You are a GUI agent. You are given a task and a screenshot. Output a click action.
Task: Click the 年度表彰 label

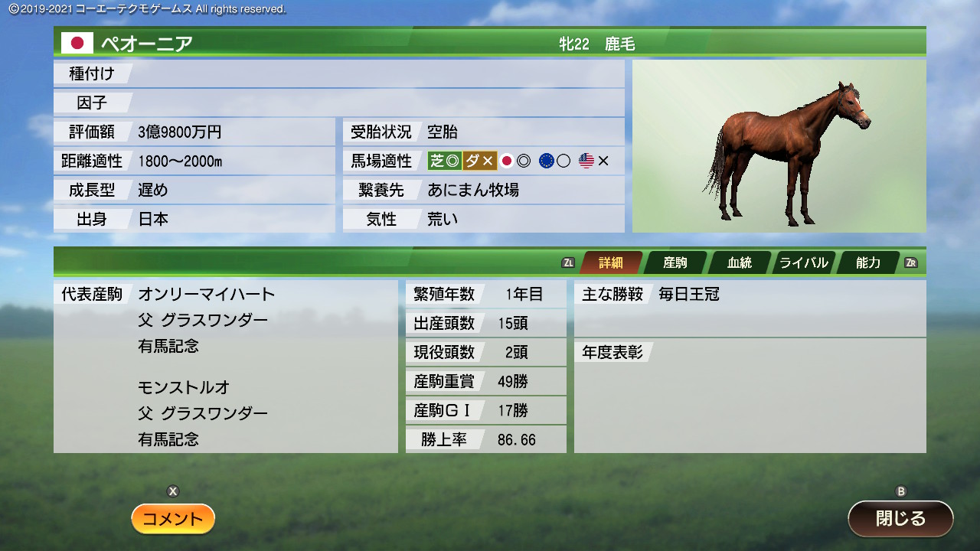pyautogui.click(x=612, y=352)
